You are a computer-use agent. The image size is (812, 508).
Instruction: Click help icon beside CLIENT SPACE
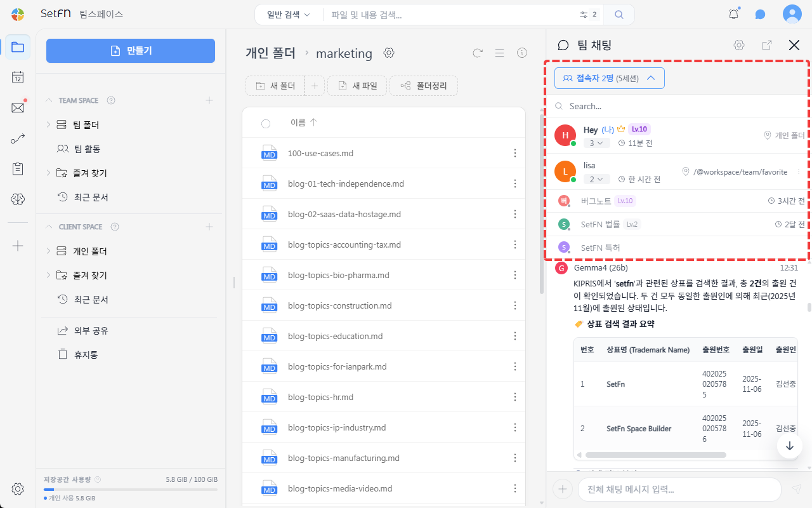(115, 227)
